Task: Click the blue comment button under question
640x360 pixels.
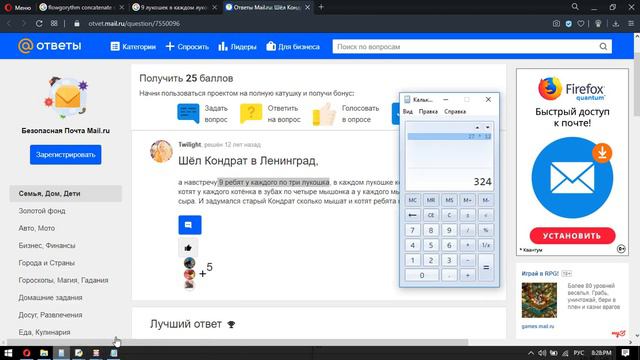Action: pos(190,225)
